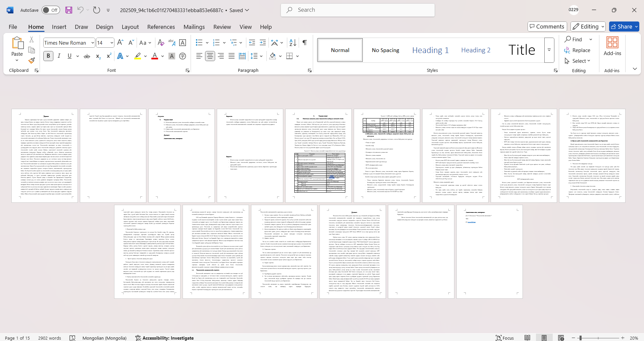644x341 pixels.
Task: Switch to the Layout tab
Action: pyautogui.click(x=130, y=27)
